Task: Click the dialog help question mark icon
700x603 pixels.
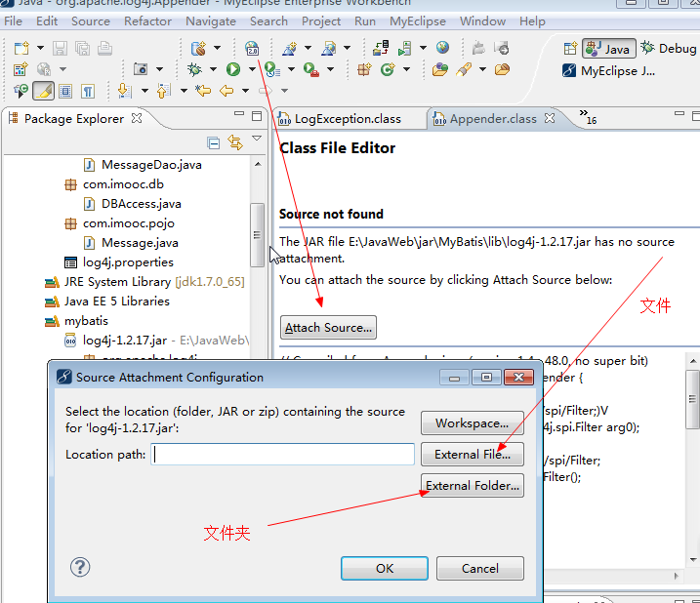Action: 80,567
